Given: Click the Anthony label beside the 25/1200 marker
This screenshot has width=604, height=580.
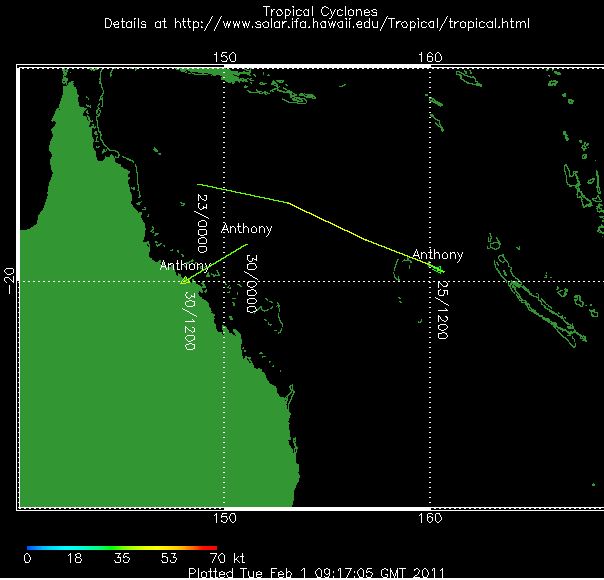Looking at the screenshot, I should [x=438, y=255].
